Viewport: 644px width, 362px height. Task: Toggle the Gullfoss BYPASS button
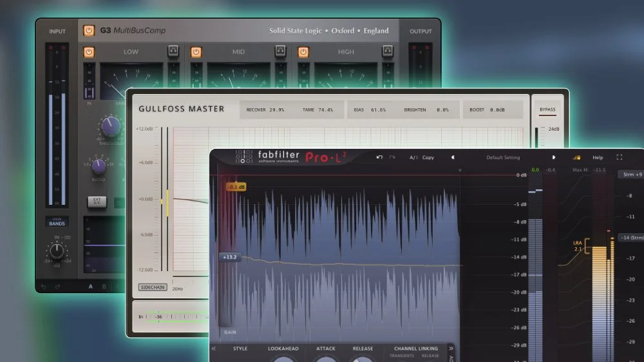pyautogui.click(x=547, y=110)
